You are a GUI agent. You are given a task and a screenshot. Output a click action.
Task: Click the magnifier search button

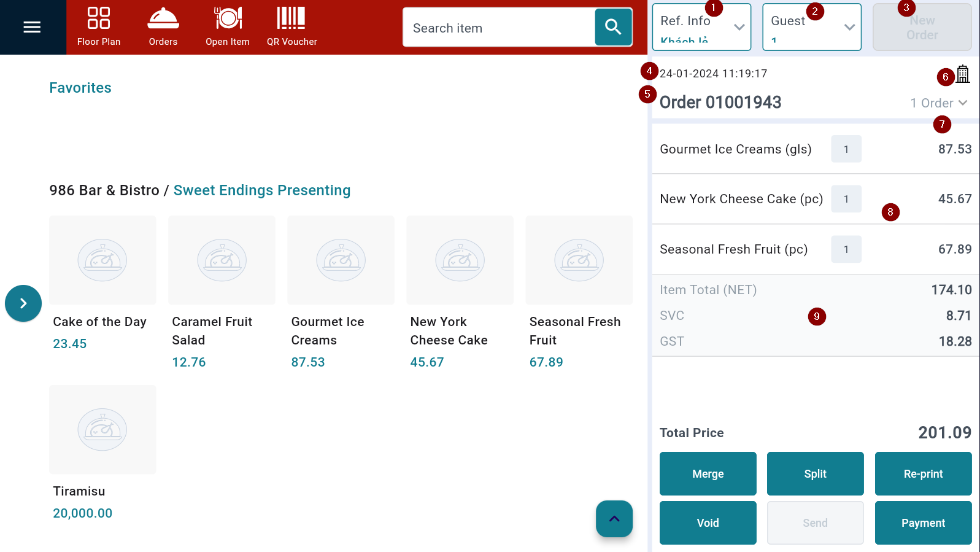(613, 27)
